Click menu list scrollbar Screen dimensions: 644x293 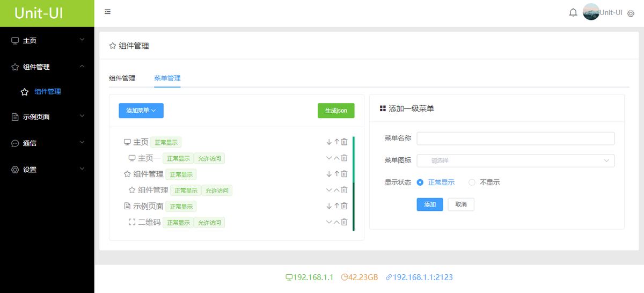coord(354,184)
